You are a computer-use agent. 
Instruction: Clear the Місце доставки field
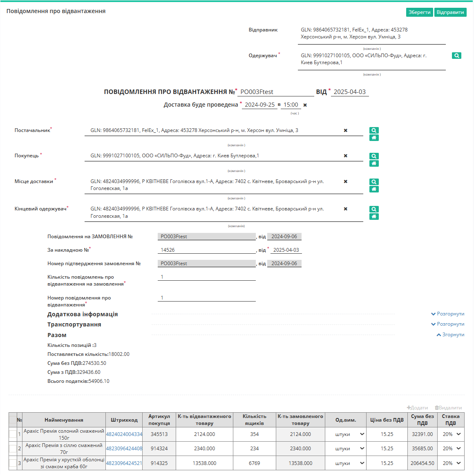point(345,181)
